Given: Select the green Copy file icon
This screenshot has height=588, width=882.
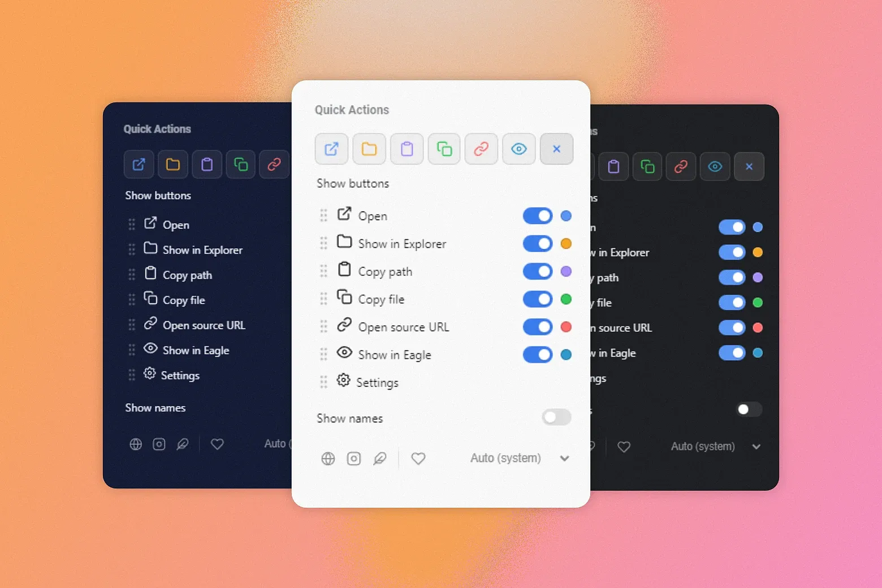Looking at the screenshot, I should [444, 149].
